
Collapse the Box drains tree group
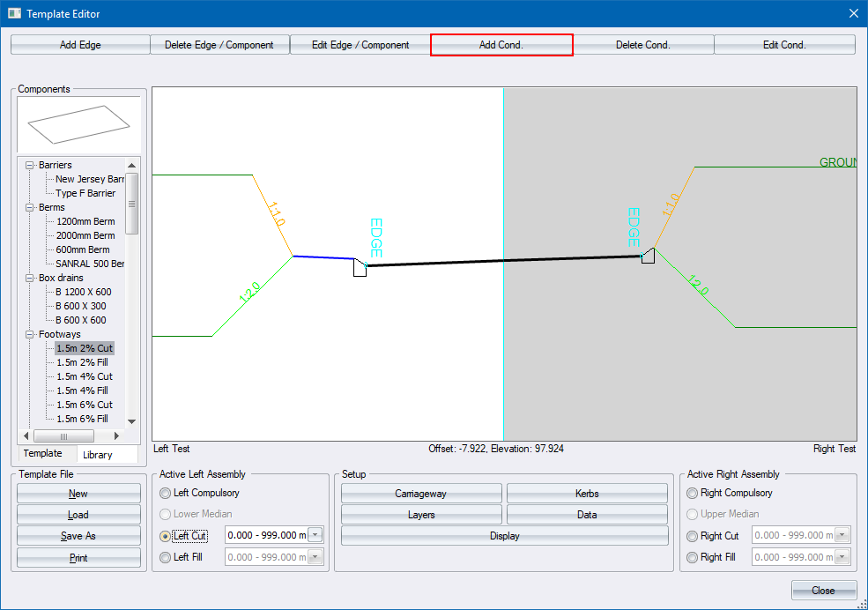point(31,278)
